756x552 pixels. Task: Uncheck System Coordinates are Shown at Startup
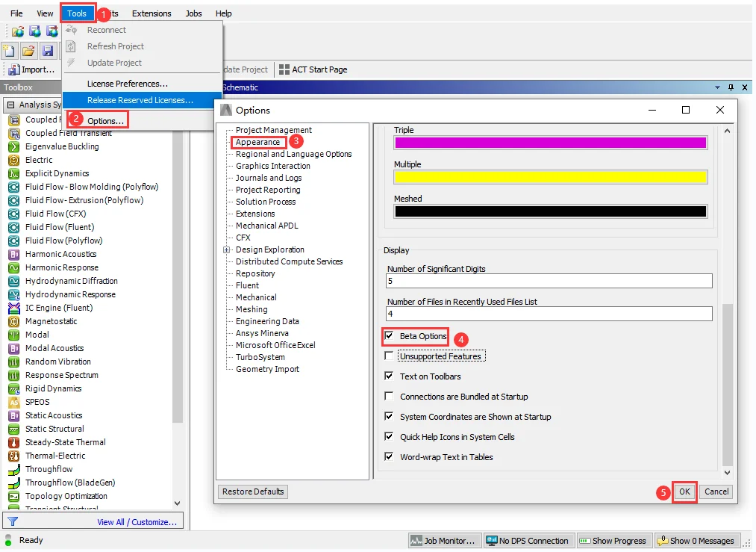point(389,416)
